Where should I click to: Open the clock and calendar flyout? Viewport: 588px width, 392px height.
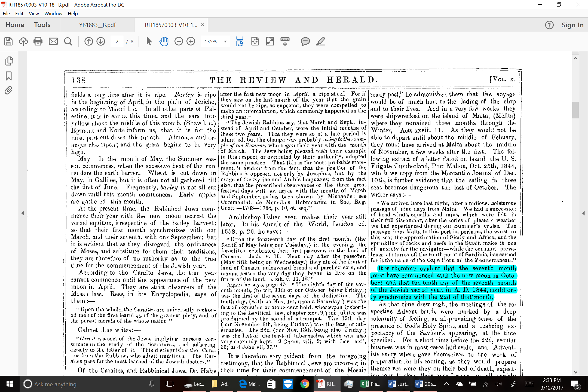coord(552,384)
